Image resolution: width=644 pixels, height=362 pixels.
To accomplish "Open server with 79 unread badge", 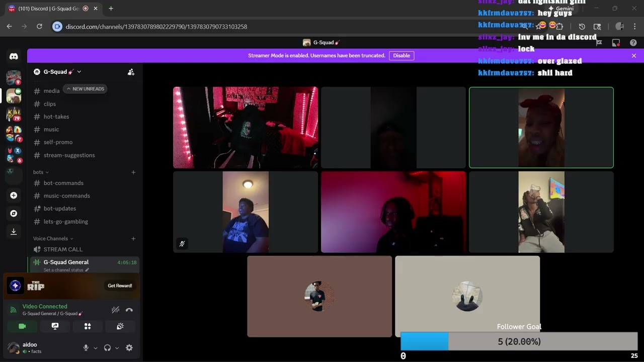I will (14, 114).
